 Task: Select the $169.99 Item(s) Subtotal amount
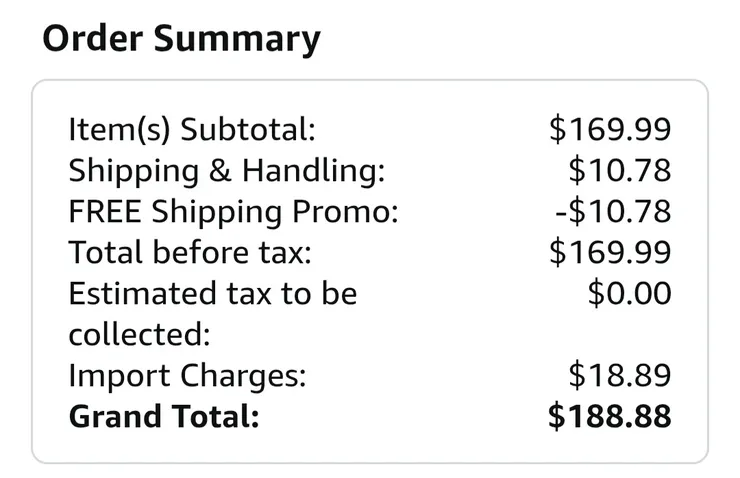click(x=610, y=129)
